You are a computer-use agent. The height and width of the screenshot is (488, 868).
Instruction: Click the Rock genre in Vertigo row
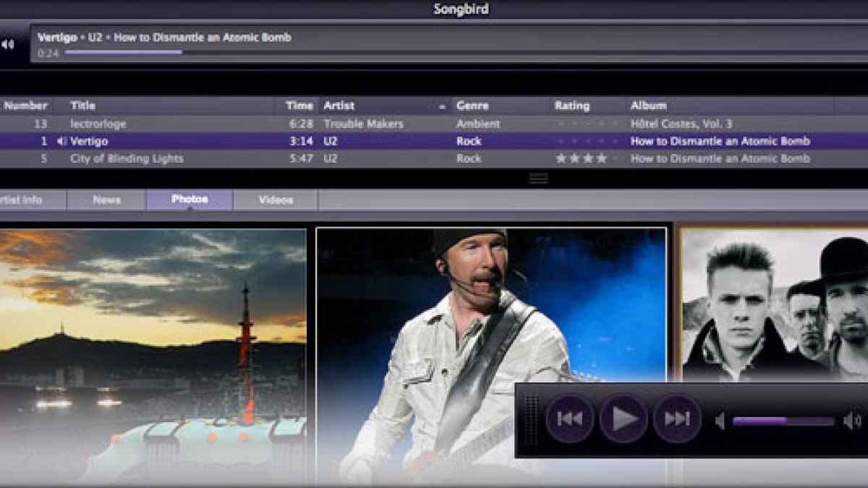469,142
